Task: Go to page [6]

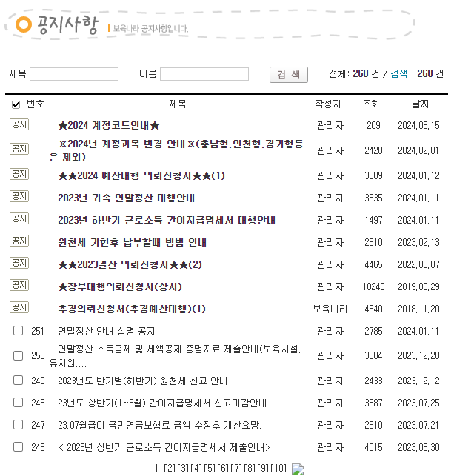Action: [x=223, y=468]
